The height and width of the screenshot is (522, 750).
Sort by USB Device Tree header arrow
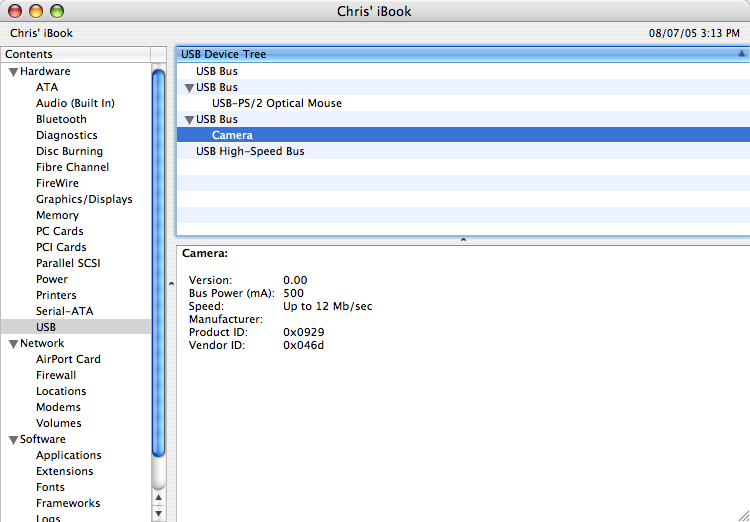[x=741, y=54]
